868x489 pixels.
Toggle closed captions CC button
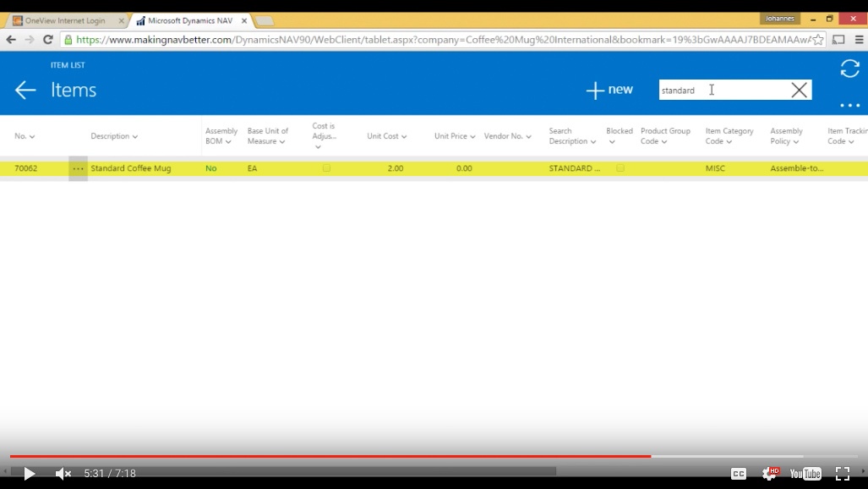739,474
